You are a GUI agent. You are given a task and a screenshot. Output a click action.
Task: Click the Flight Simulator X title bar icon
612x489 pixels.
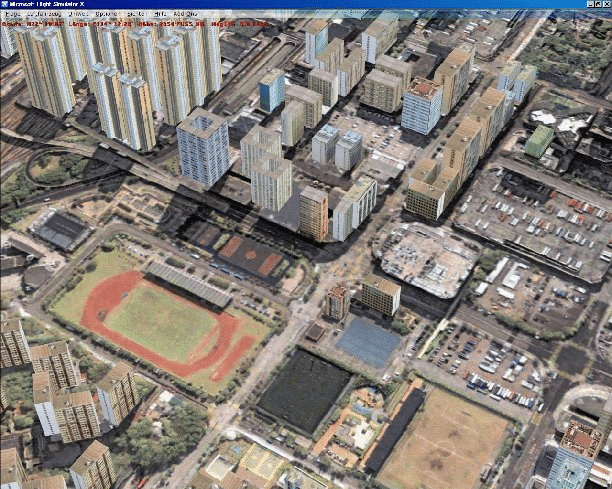(4, 4)
